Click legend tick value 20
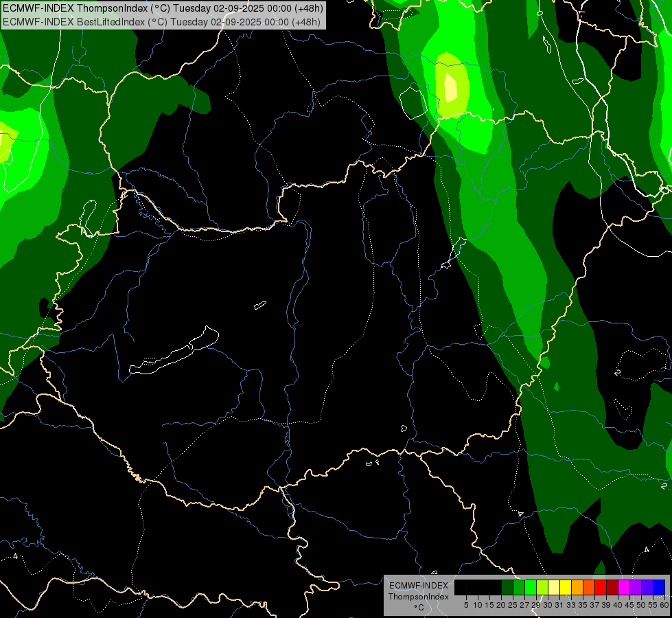The width and height of the screenshot is (672, 618). pyautogui.click(x=501, y=605)
